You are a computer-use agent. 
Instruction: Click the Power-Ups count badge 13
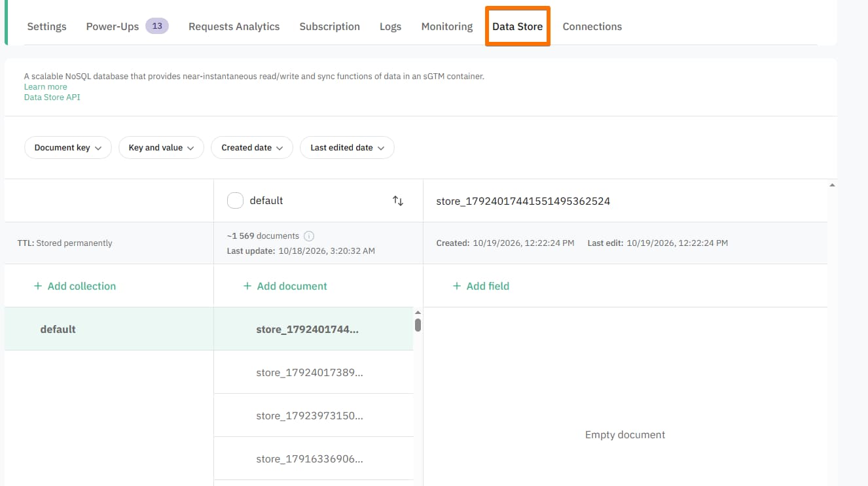157,26
